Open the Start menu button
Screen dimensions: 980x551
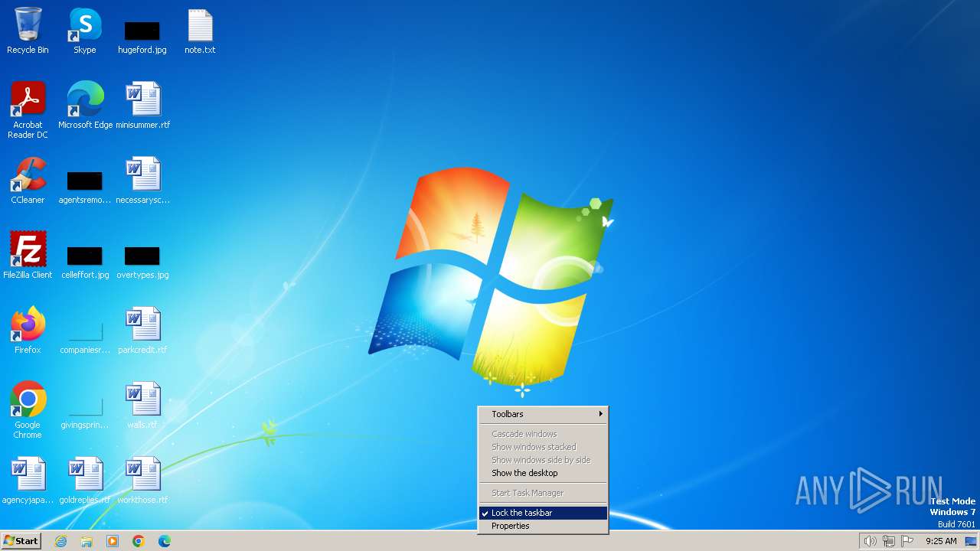point(21,541)
